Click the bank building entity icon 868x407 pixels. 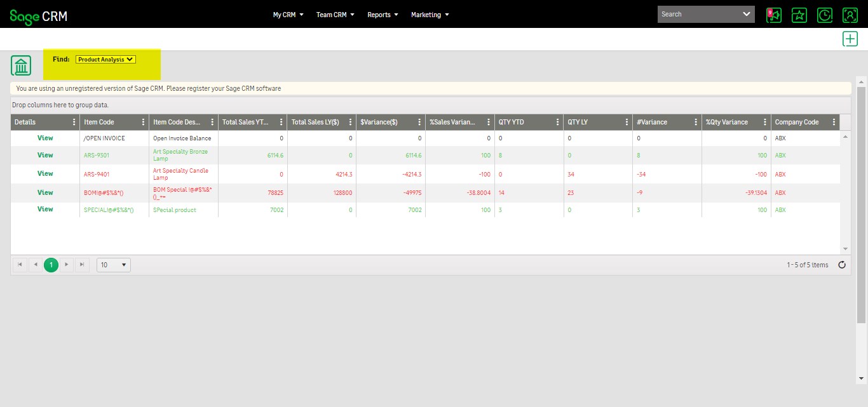point(21,65)
